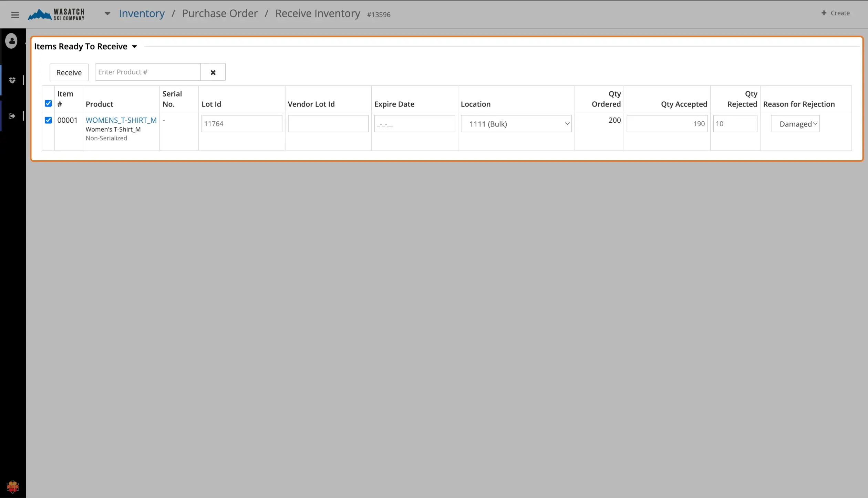The image size is (868, 498).
Task: Open the inventory boxes sidebar icon
Action: pyautogui.click(x=12, y=80)
